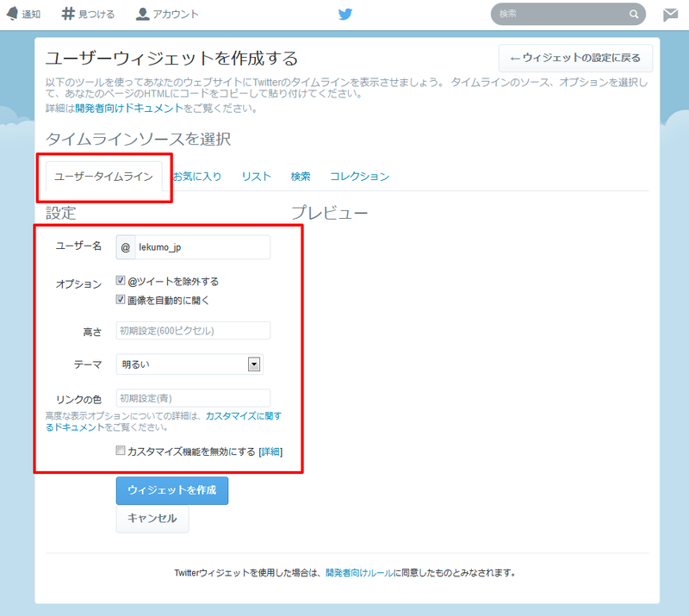Viewport: 689px width, 616px height.
Task: Open the 開発者向けドキュメント link
Action: (128, 109)
